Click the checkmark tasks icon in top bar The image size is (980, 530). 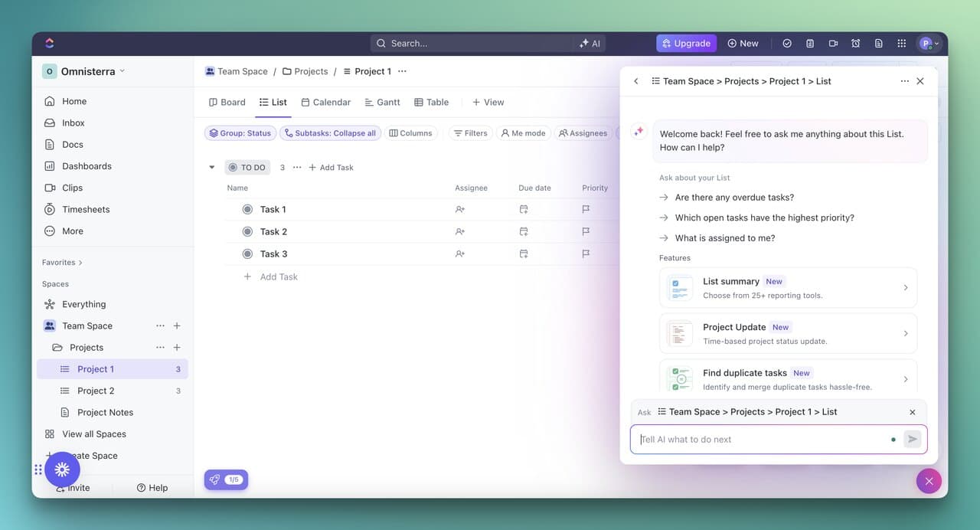point(786,44)
